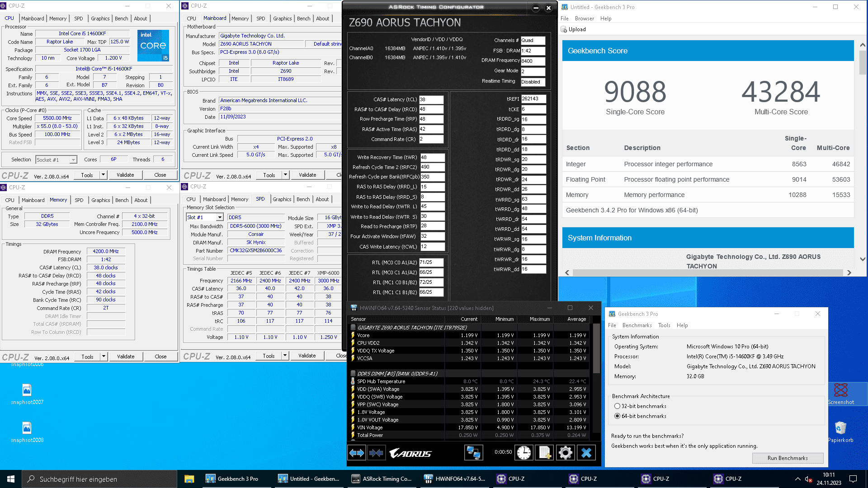Image resolution: width=868 pixels, height=488 pixels.
Task: Open Tools dropdown arrow in CPU-Z Mainboard window
Action: 285,175
